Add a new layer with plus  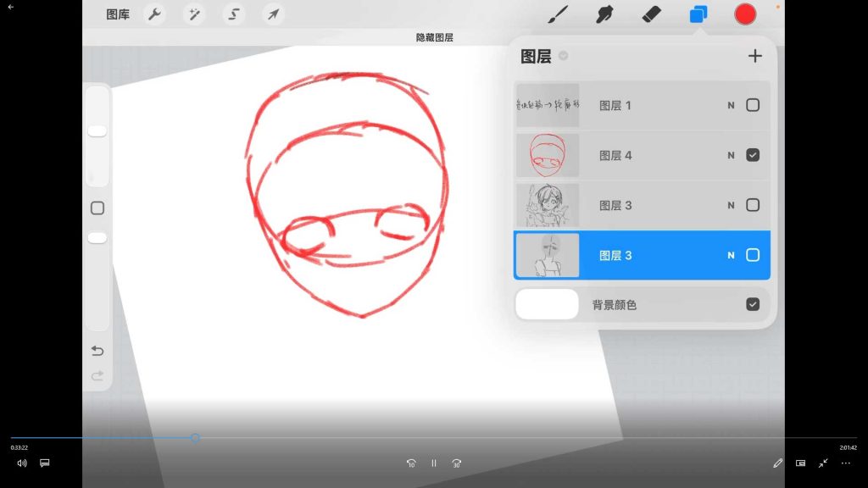754,56
